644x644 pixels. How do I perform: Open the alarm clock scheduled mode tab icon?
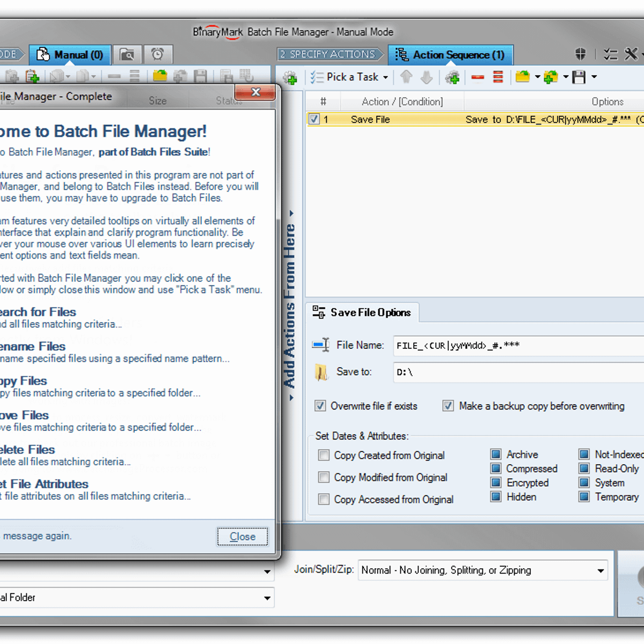click(158, 54)
